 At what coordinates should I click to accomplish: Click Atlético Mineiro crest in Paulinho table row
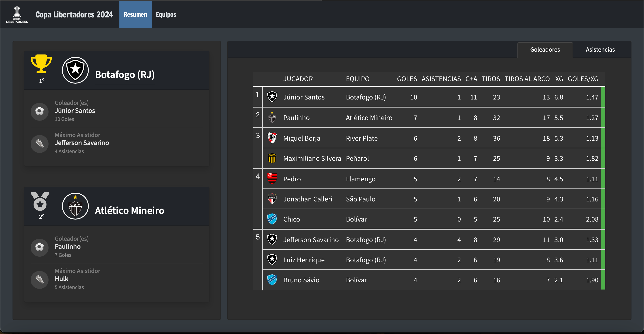coord(272,118)
